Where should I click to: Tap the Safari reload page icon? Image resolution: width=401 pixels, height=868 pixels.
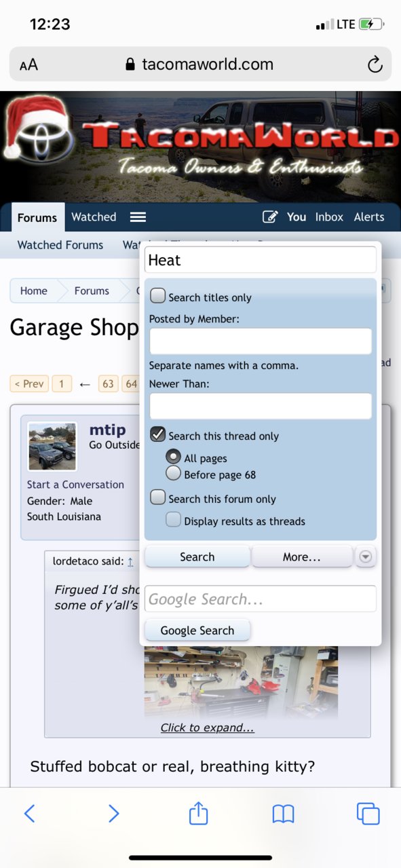click(375, 64)
